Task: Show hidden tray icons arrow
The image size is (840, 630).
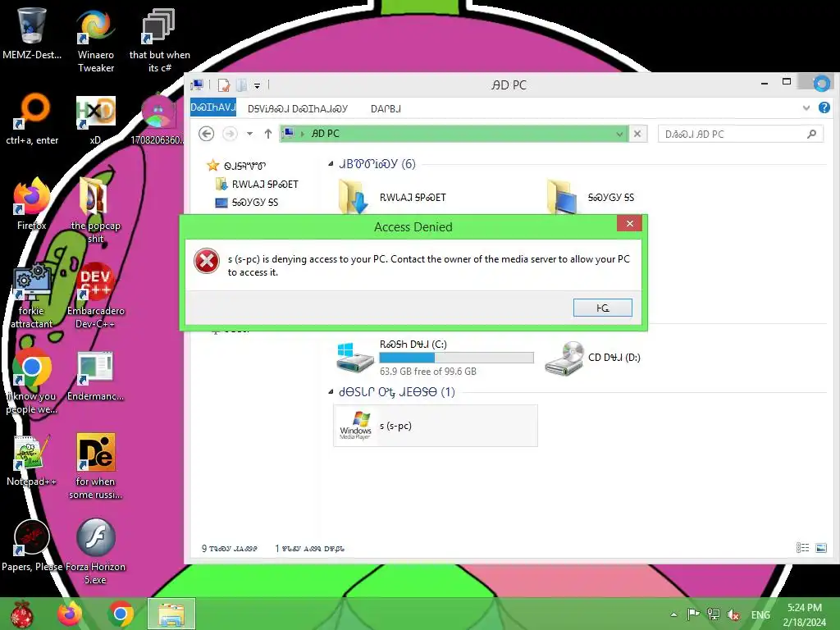Action: coord(673,614)
